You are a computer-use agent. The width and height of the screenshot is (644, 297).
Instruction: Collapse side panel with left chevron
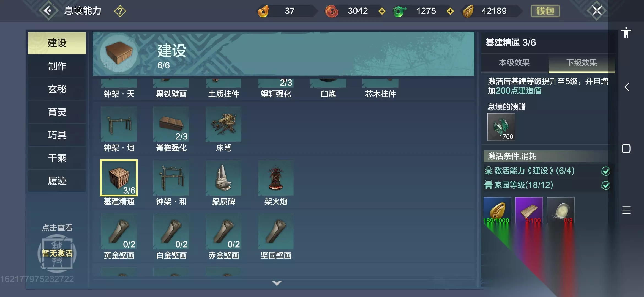coord(627,87)
